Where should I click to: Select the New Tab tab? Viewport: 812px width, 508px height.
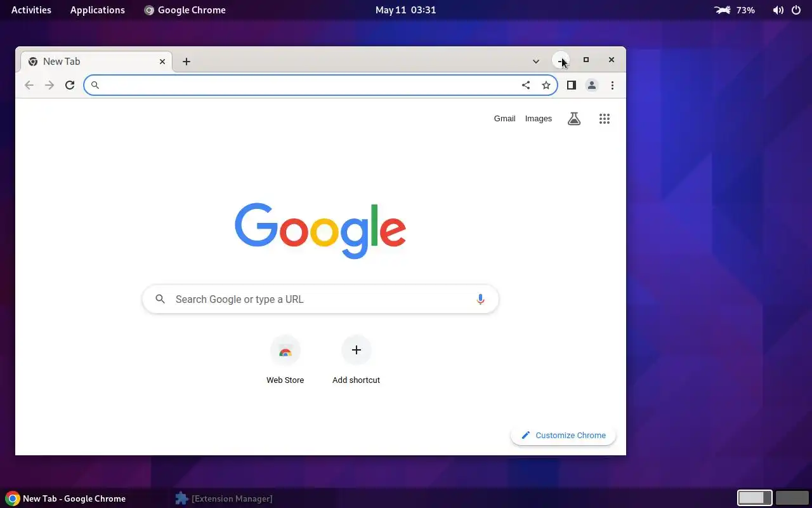tap(96, 62)
